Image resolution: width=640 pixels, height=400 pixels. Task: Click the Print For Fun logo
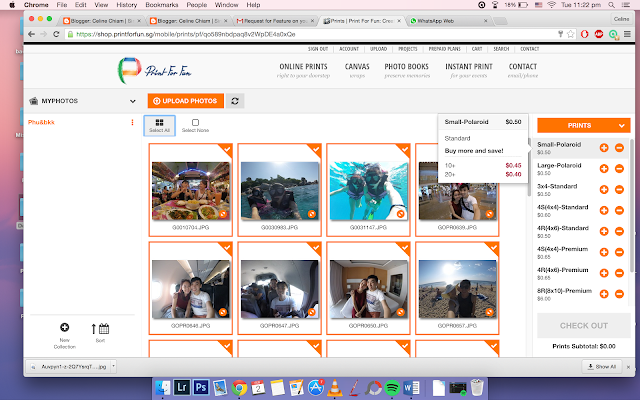155,71
